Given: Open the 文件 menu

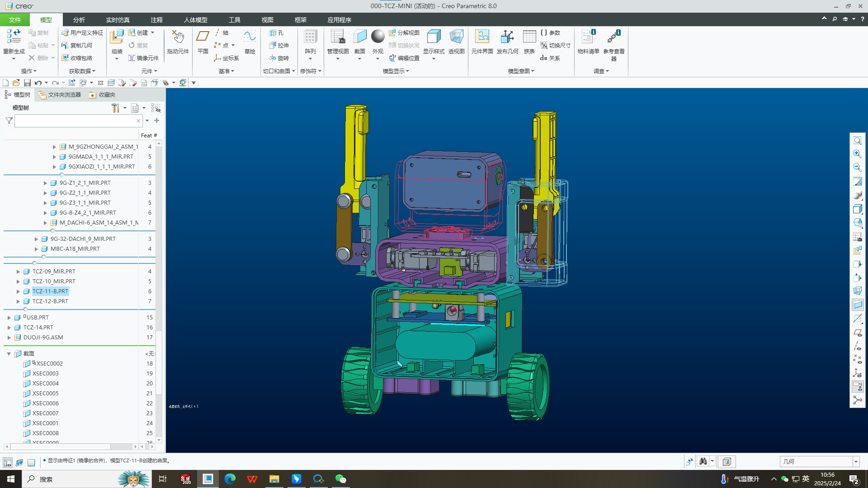Looking at the screenshot, I should 15,20.
